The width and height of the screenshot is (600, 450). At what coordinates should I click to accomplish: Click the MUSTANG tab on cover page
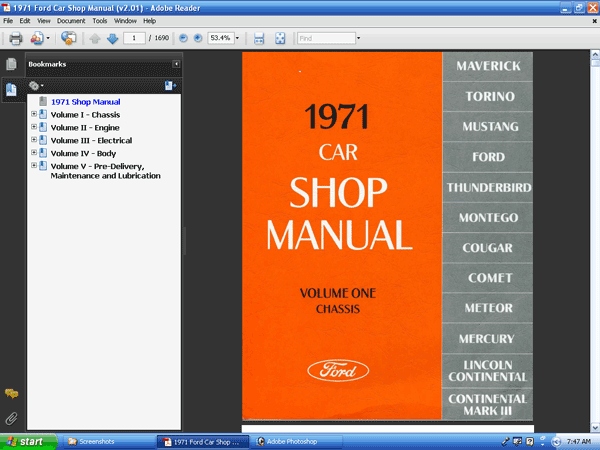[x=490, y=126]
